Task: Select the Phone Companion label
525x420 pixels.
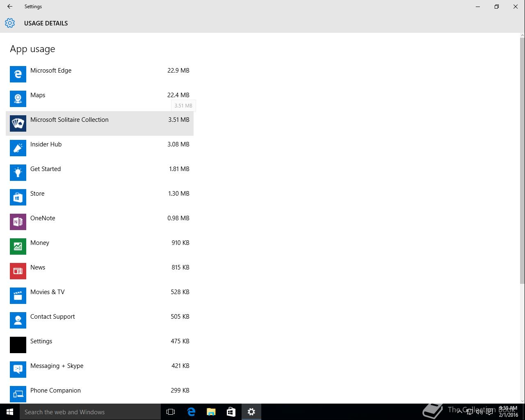Action: point(55,390)
